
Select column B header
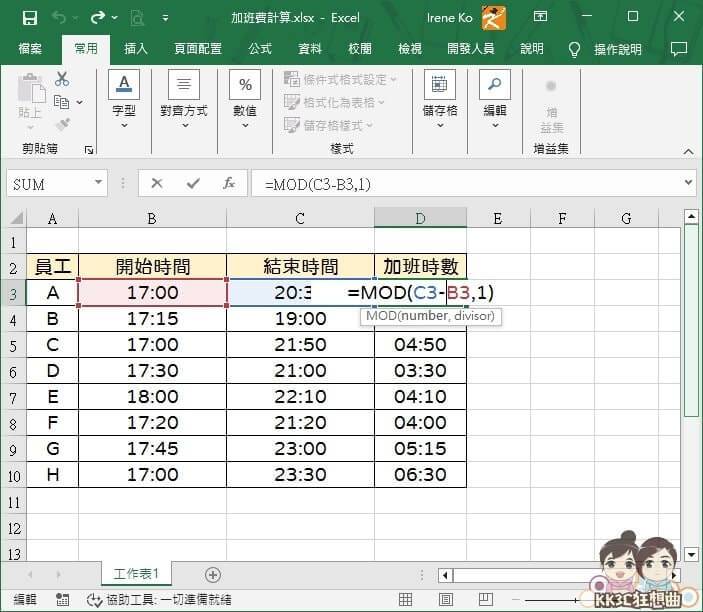pyautogui.click(x=152, y=218)
